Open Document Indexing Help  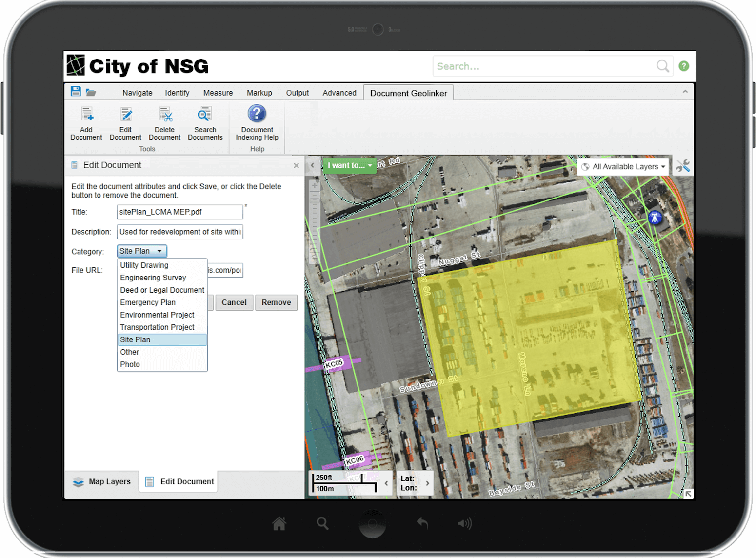pyautogui.click(x=257, y=123)
